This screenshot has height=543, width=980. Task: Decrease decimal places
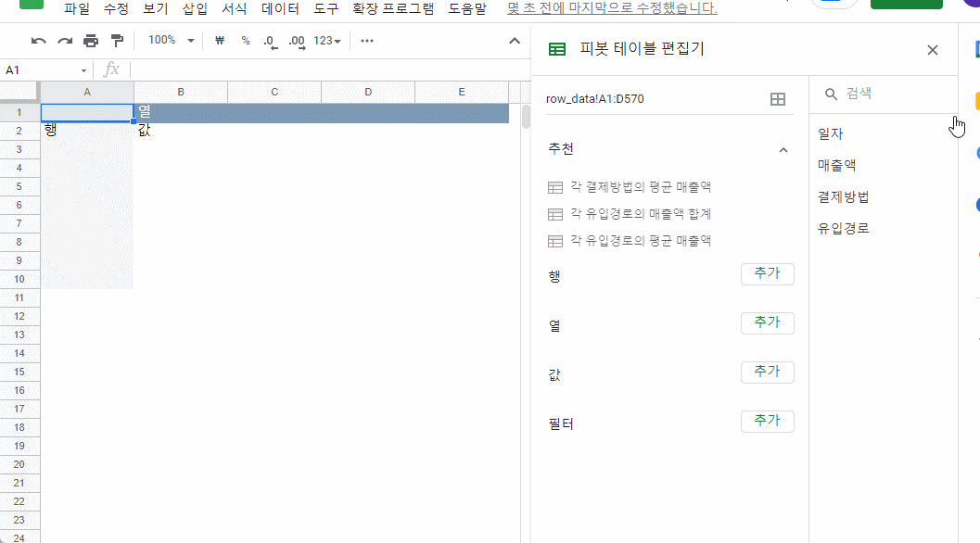click(270, 40)
